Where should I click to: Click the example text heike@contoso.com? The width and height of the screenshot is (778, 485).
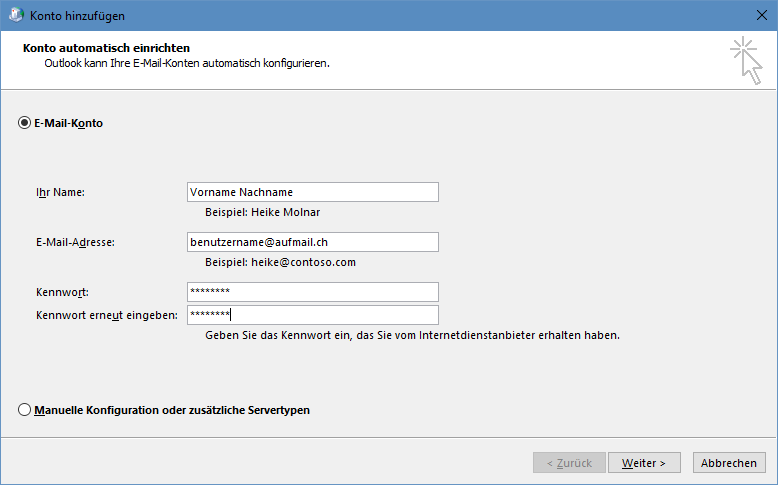pos(303,262)
